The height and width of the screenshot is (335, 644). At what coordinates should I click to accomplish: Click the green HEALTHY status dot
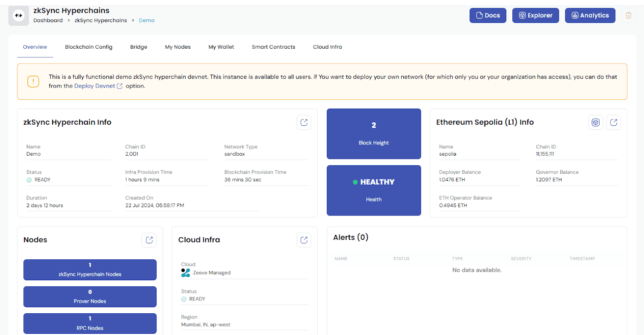coord(355,182)
